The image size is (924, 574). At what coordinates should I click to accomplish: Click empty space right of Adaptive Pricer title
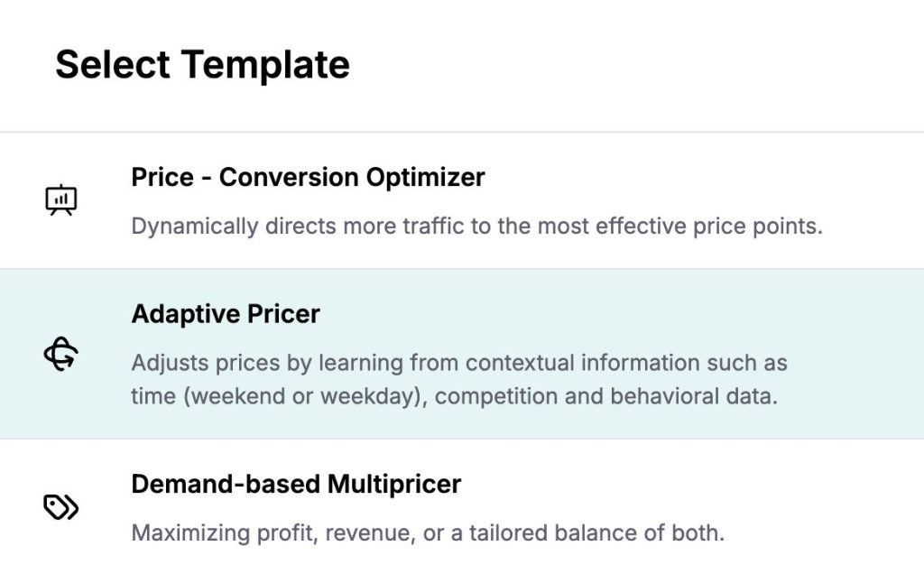click(587, 314)
